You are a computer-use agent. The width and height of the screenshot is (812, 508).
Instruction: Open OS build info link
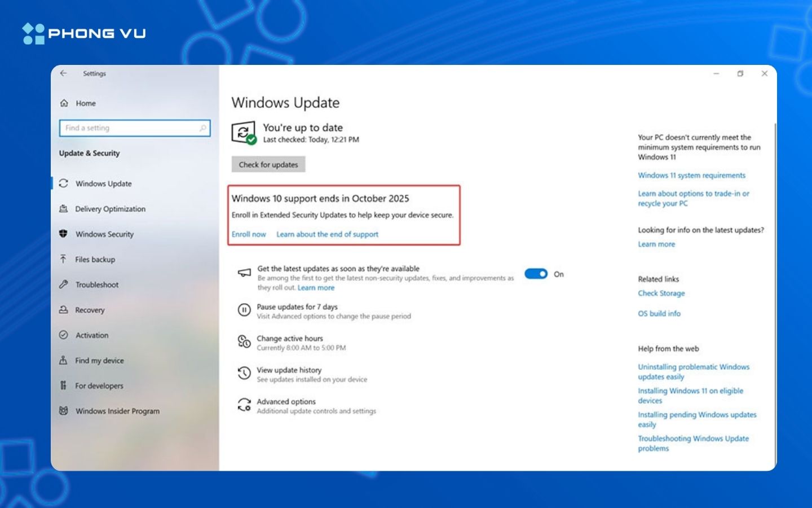coord(659,314)
